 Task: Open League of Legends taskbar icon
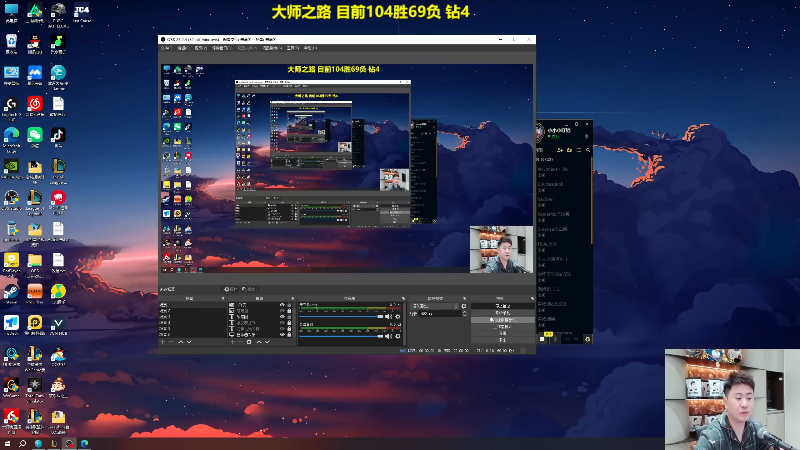tap(54, 444)
